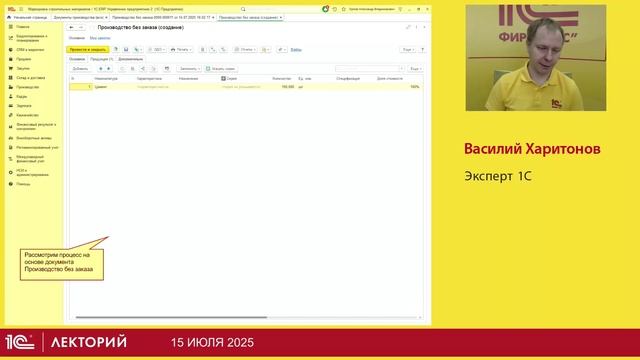Open the Заполнить dropdown button

(190, 69)
